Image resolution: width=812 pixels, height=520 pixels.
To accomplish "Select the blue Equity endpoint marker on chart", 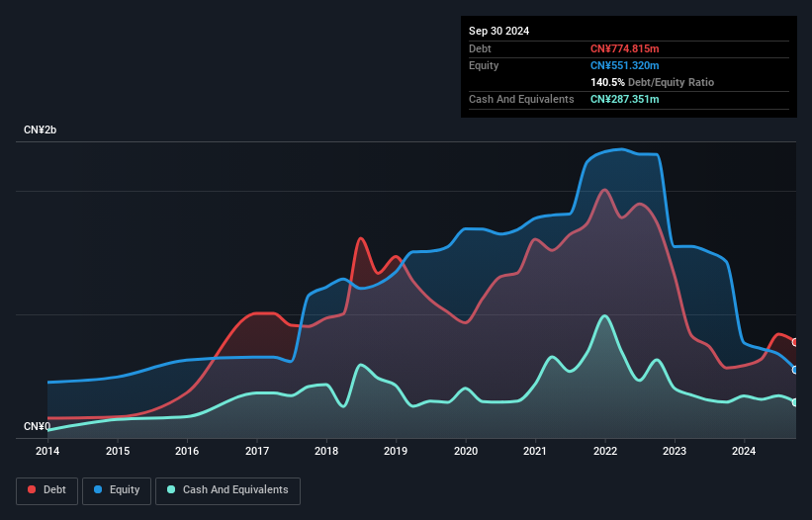I will (795, 370).
